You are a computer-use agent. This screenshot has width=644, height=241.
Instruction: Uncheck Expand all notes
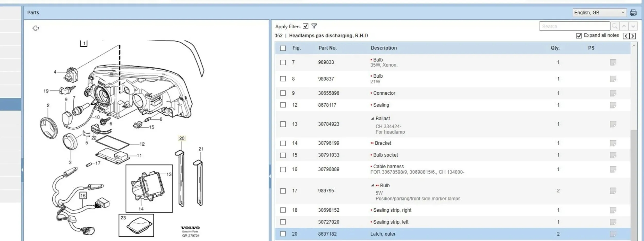(x=579, y=36)
